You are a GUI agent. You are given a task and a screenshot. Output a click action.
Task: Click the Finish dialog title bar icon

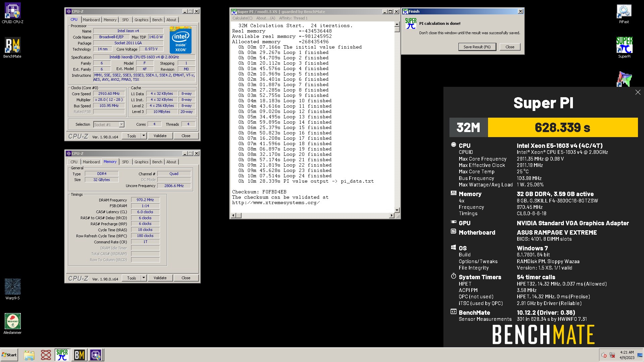pyautogui.click(x=405, y=11)
